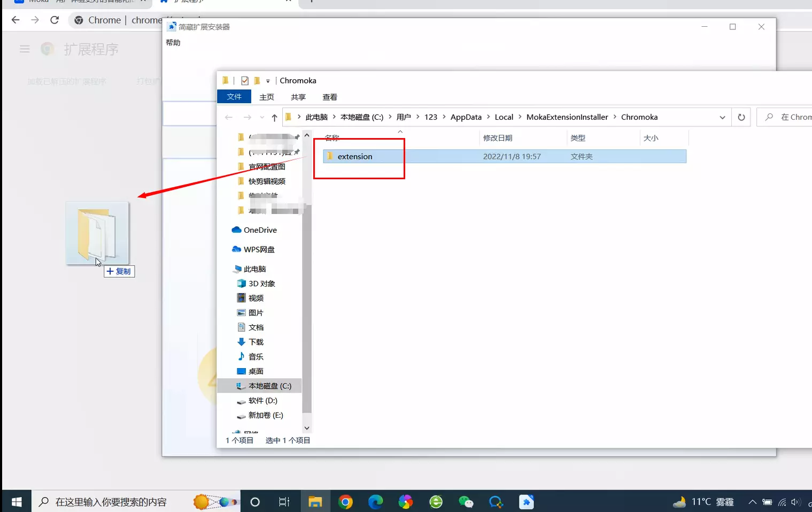Open recent locations dropdown in Explorer
Image resolution: width=812 pixels, height=512 pixels.
click(x=262, y=117)
